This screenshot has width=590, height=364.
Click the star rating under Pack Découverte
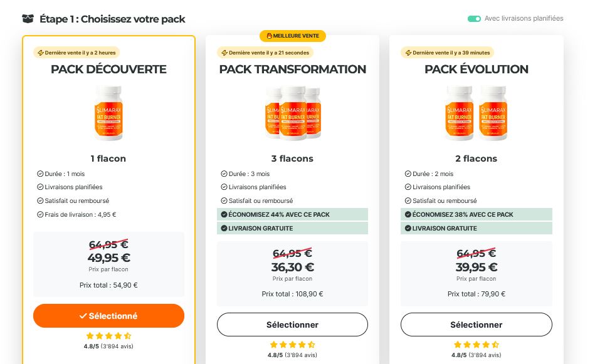tap(108, 336)
